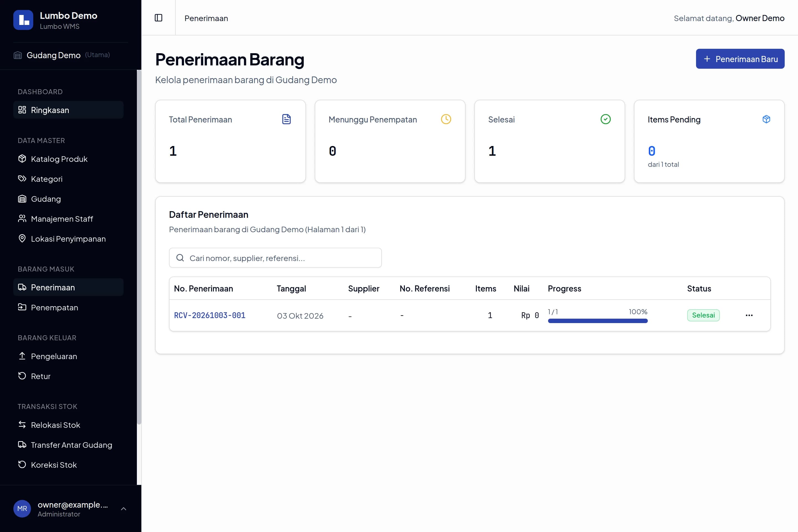The width and height of the screenshot is (798, 532).
Task: Click the sidebar vertical scrollbar
Action: (139, 247)
